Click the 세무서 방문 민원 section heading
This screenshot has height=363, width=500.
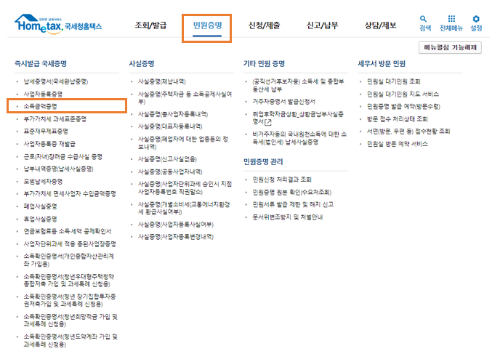click(381, 63)
